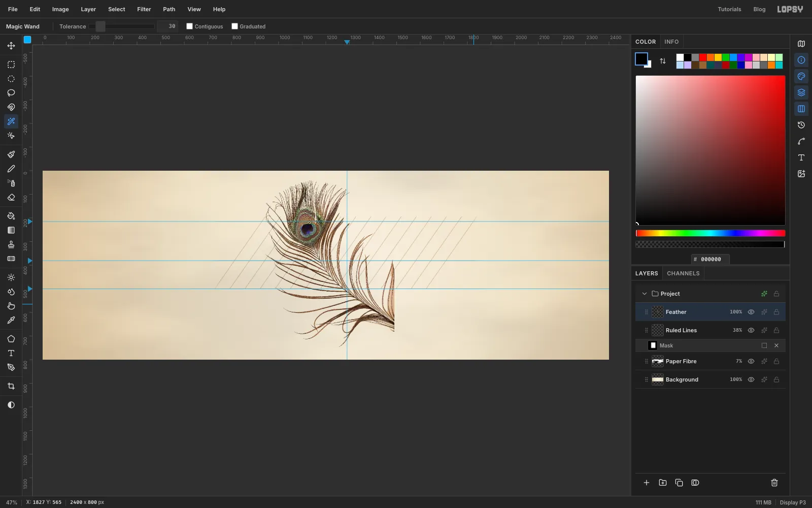
Task: Click the Tolerance slider
Action: click(x=122, y=26)
